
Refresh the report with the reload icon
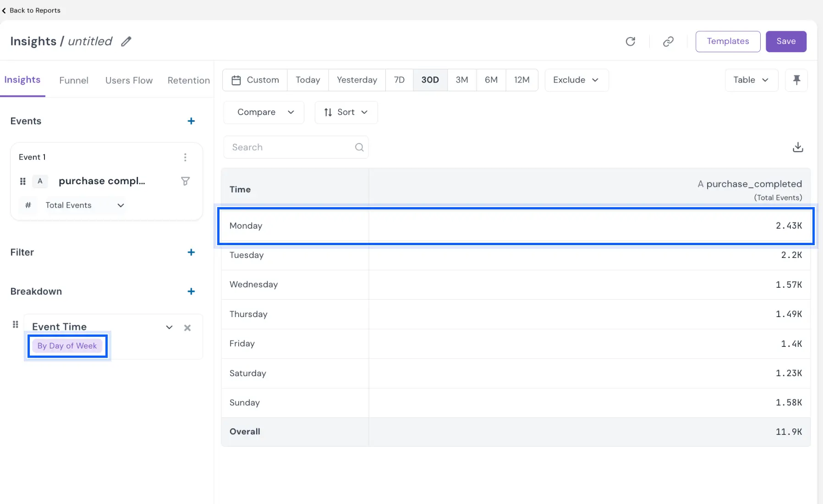[x=631, y=41]
